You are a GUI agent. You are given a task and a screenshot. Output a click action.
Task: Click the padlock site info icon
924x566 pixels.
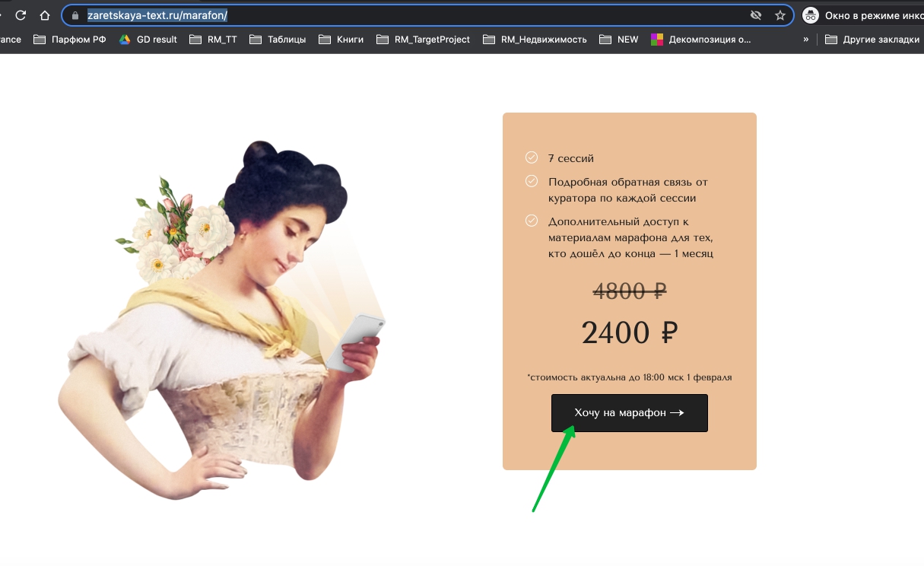coord(75,15)
